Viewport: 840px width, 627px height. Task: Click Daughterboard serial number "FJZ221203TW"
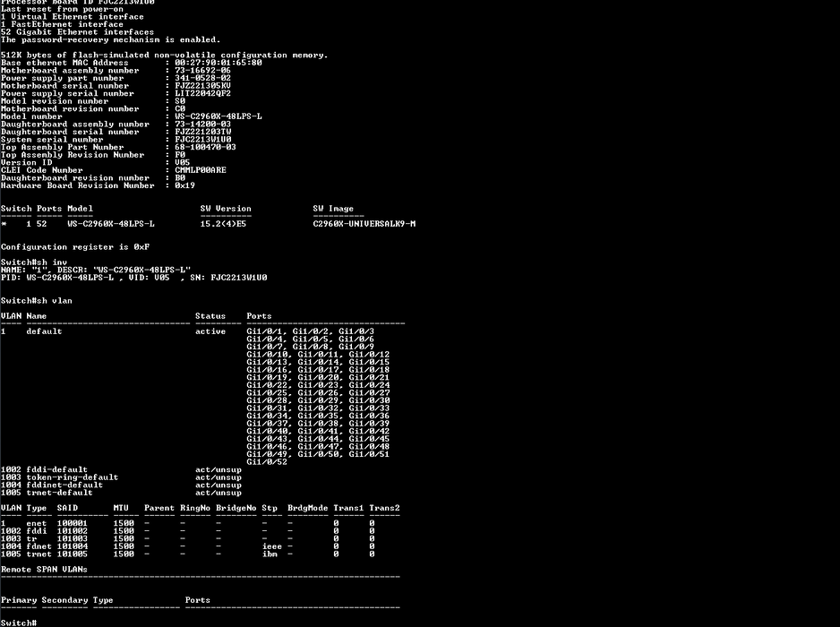[202, 132]
